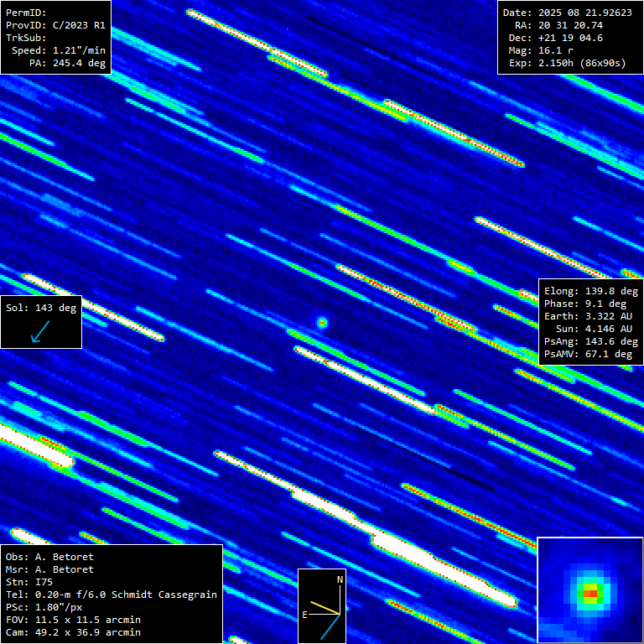This screenshot has width=644, height=644.
Task: Select the 'Exp: 2.150h (86x90s)' line
Action: pyautogui.click(x=567, y=63)
